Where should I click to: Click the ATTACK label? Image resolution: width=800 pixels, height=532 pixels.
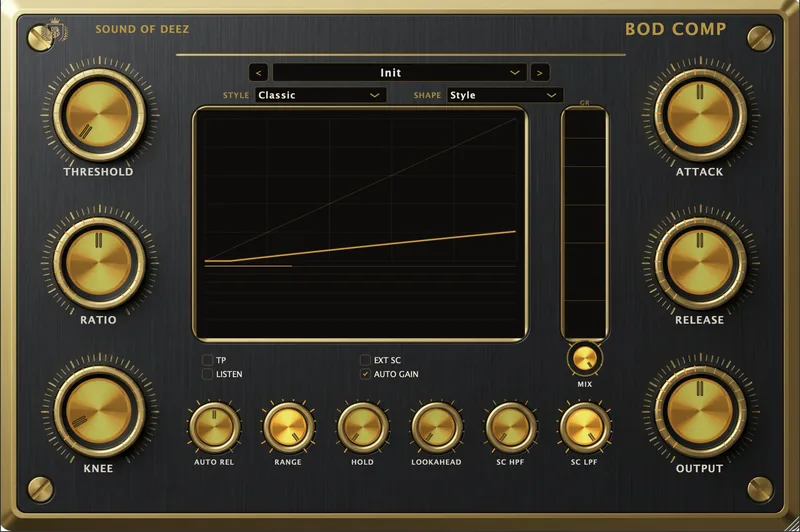pyautogui.click(x=699, y=172)
